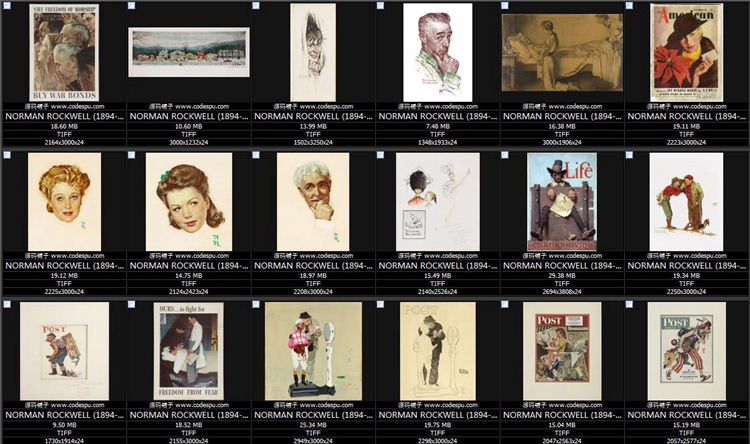
Task: Tick the checkbox on the multi-figure sketch sheet
Action: 380,155
